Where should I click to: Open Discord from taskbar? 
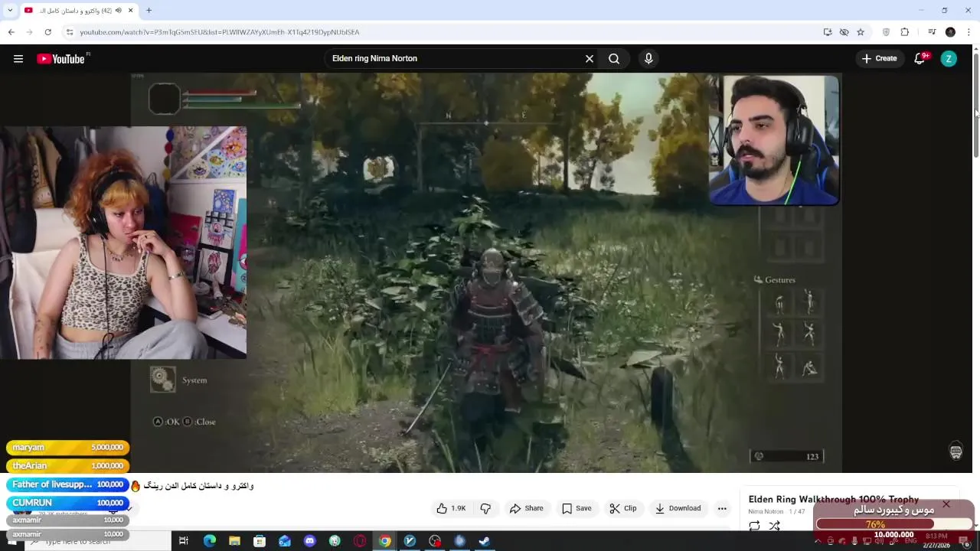point(309,541)
